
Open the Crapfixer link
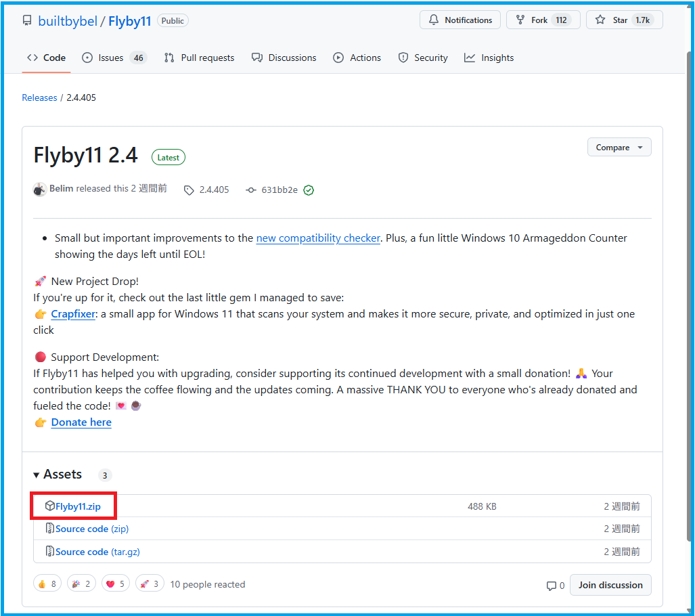(73, 314)
